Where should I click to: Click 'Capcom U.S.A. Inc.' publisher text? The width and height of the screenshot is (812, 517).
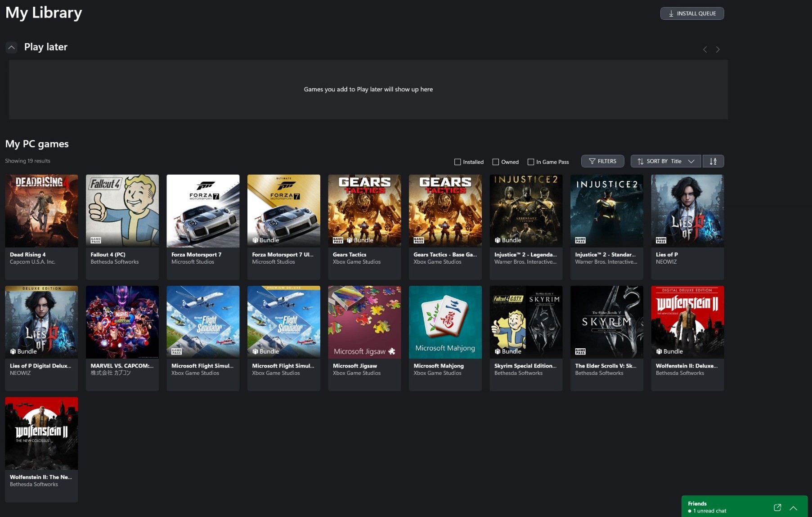(x=32, y=262)
